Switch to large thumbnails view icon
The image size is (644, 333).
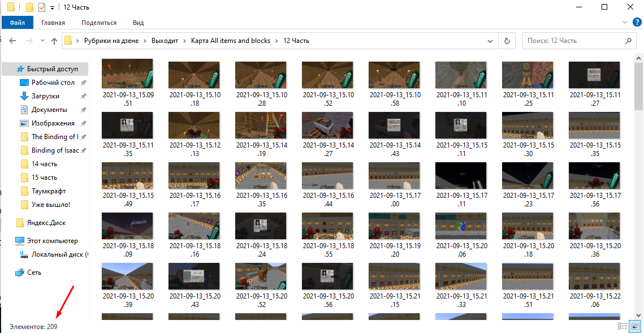[636, 326]
